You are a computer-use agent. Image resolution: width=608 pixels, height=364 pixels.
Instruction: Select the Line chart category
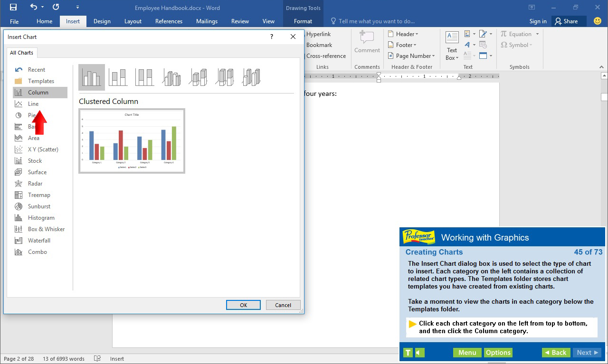pos(33,103)
